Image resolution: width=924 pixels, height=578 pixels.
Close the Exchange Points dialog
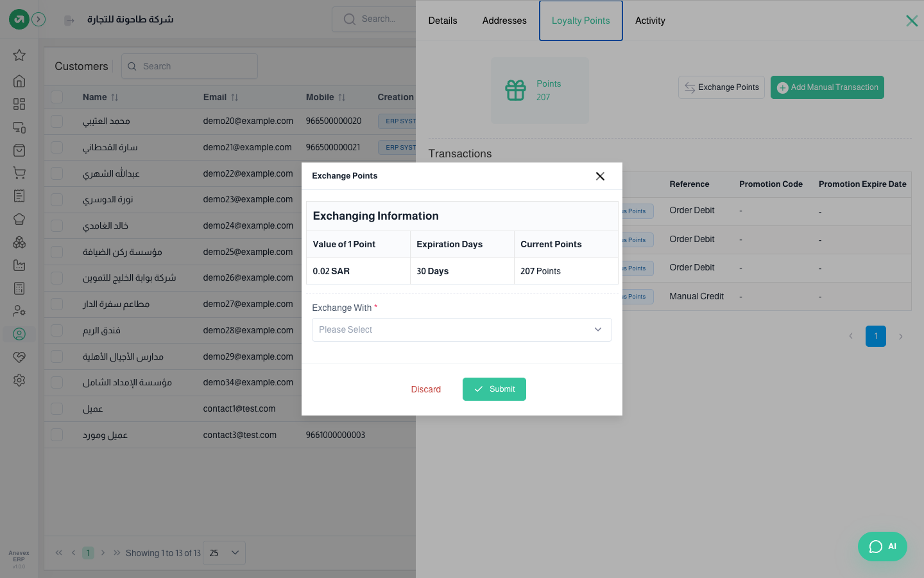(x=600, y=176)
